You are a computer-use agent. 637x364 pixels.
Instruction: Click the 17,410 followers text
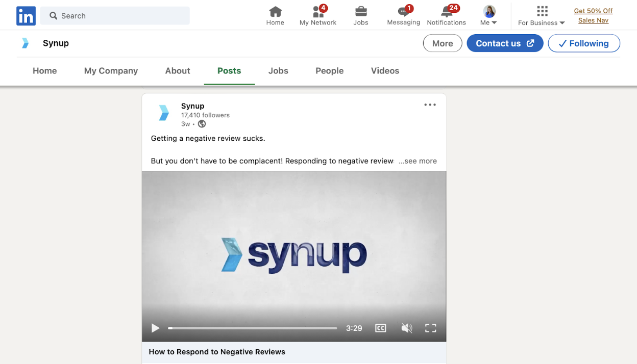205,115
